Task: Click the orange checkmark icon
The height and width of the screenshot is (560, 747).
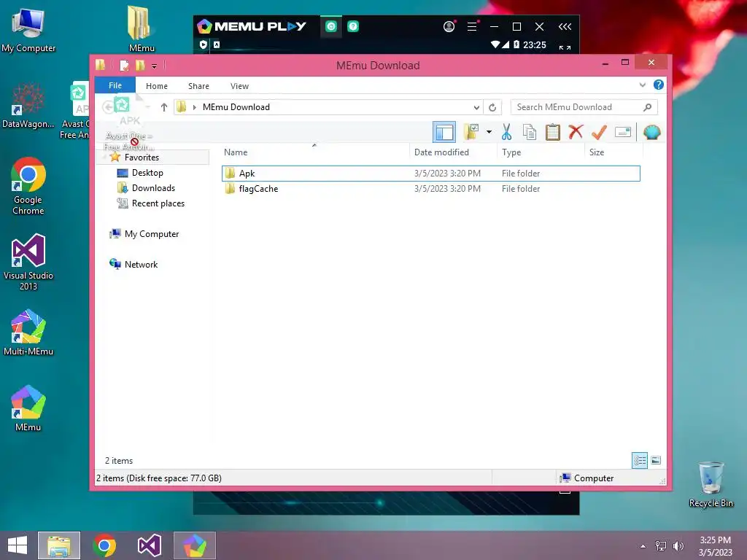Action: click(600, 132)
